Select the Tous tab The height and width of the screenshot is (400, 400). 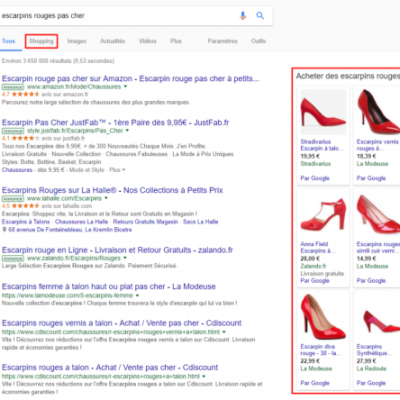pyautogui.click(x=9, y=41)
